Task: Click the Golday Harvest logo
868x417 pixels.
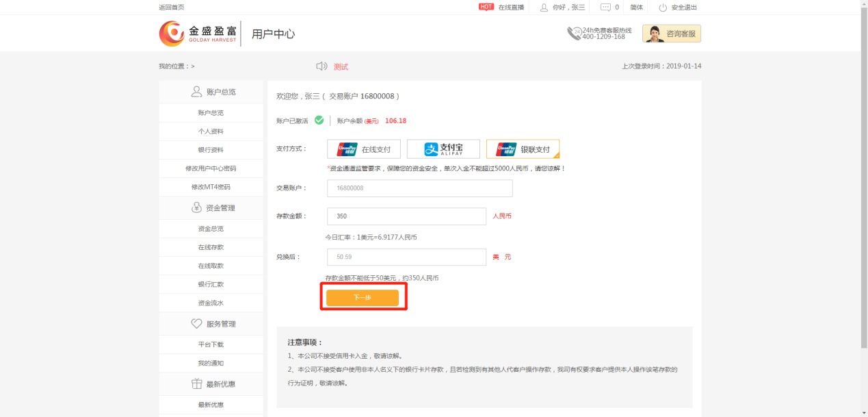Action: (198, 34)
